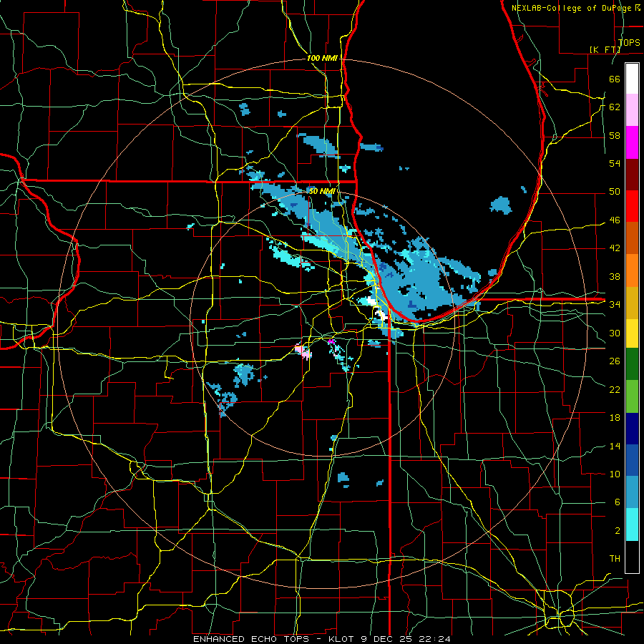Click the legend value 62

(615, 107)
